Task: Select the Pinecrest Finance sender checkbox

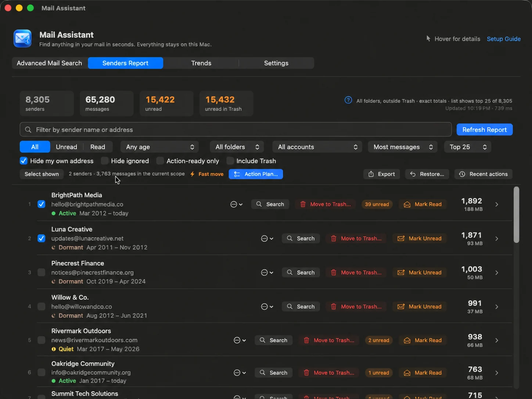Action: [42, 273]
